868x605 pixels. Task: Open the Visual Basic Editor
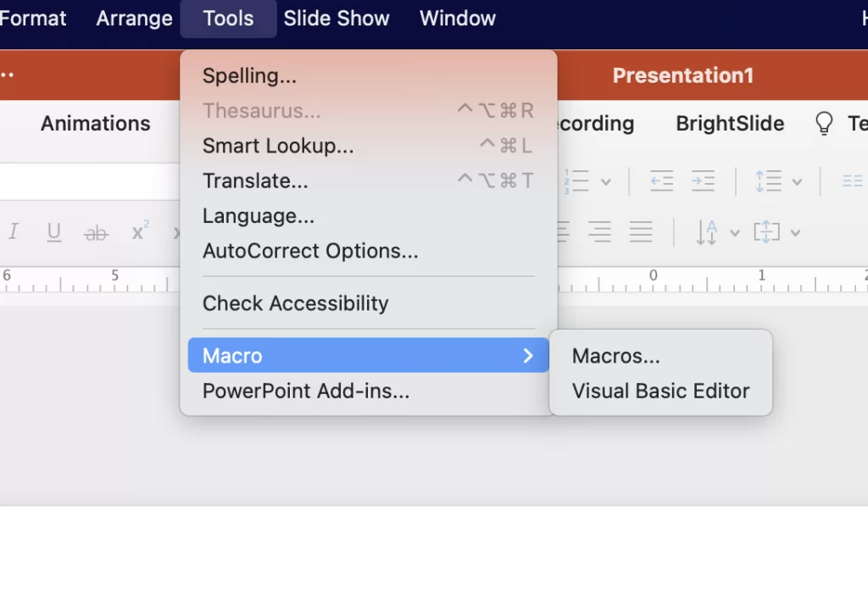pyautogui.click(x=661, y=391)
